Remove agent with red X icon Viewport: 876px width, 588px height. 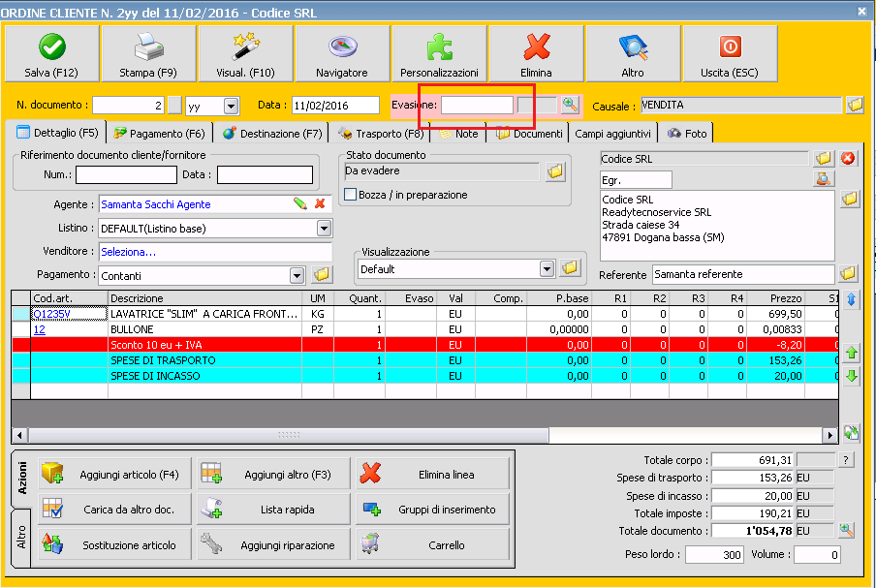[320, 204]
